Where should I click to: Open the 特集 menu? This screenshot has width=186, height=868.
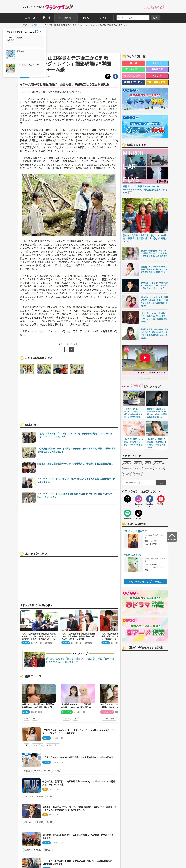coord(47,18)
